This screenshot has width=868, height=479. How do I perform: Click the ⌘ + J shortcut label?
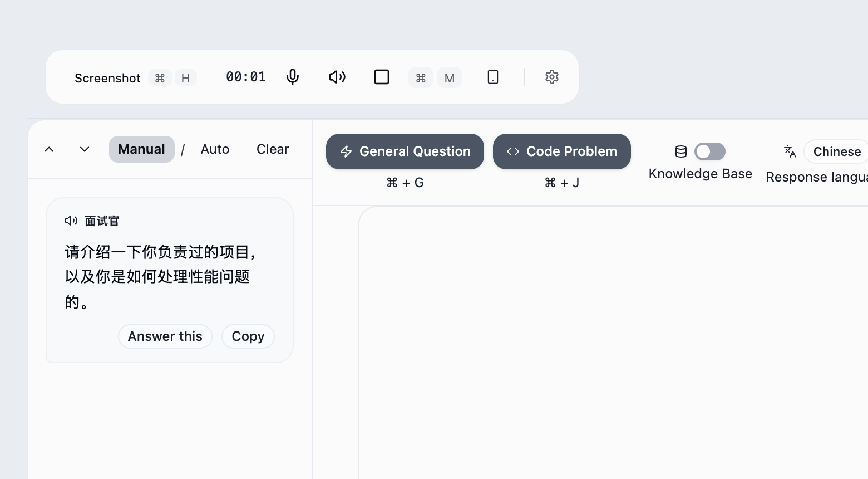562,183
